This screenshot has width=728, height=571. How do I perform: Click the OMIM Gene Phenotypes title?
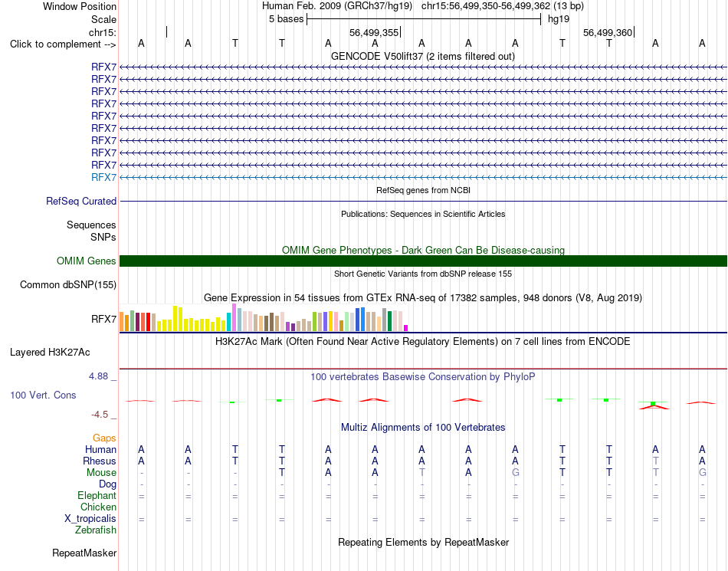coord(423,250)
